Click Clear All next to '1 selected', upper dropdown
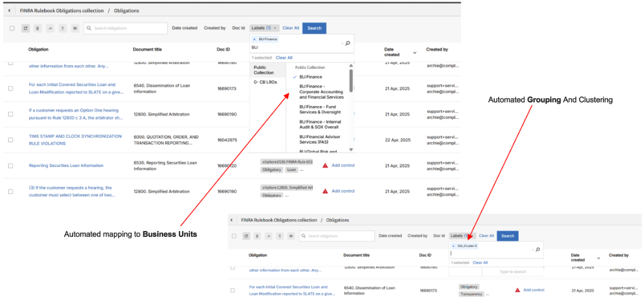 [284, 58]
